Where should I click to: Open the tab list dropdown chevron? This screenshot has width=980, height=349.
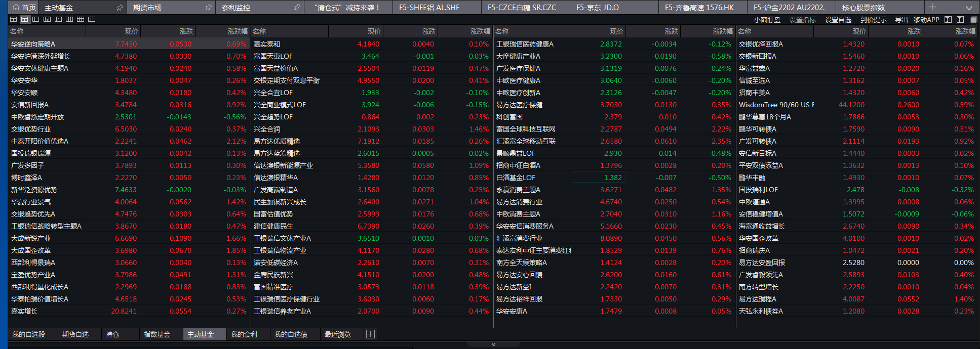click(969, 8)
